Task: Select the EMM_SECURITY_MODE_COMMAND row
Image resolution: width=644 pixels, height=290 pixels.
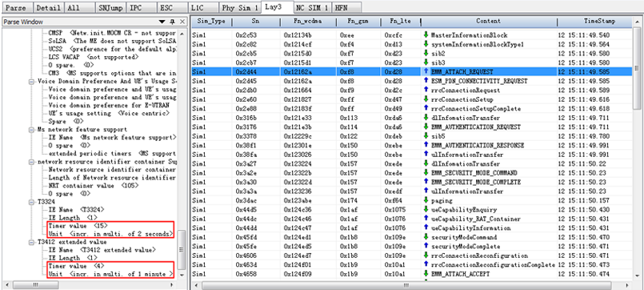Action: (412, 173)
